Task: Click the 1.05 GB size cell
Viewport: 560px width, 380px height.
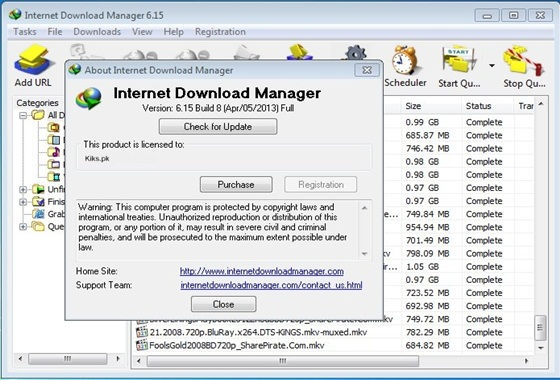Action: 422,267
